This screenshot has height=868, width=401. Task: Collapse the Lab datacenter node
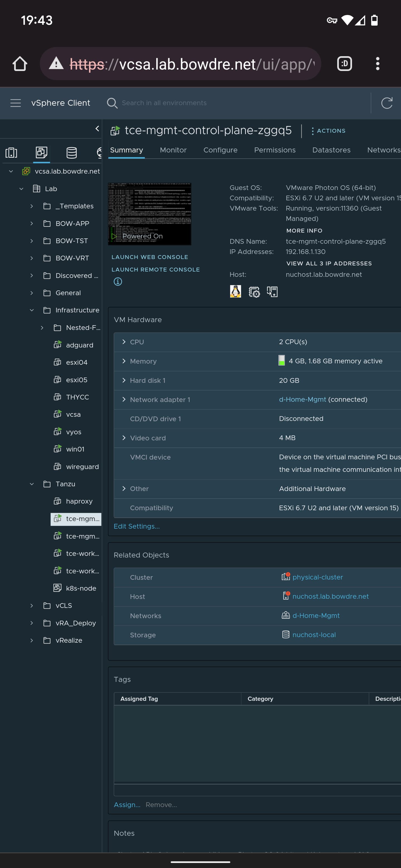click(x=21, y=189)
